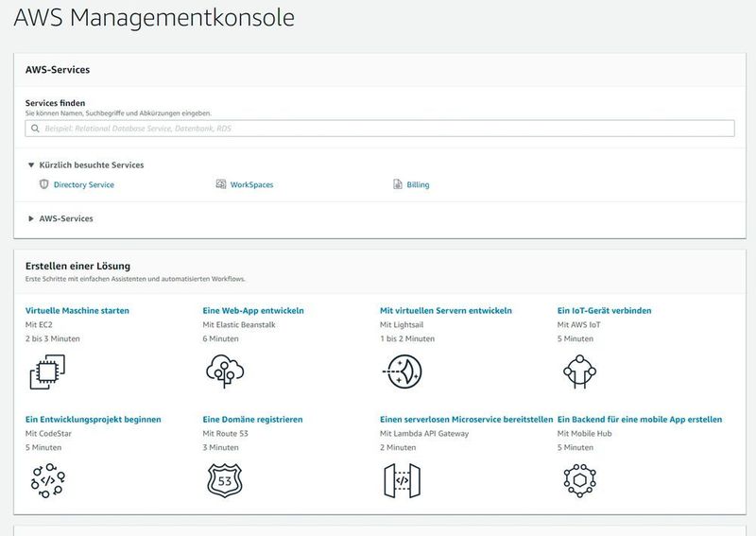Focus the Services finden search field
The height and width of the screenshot is (536, 756).
coord(380,129)
